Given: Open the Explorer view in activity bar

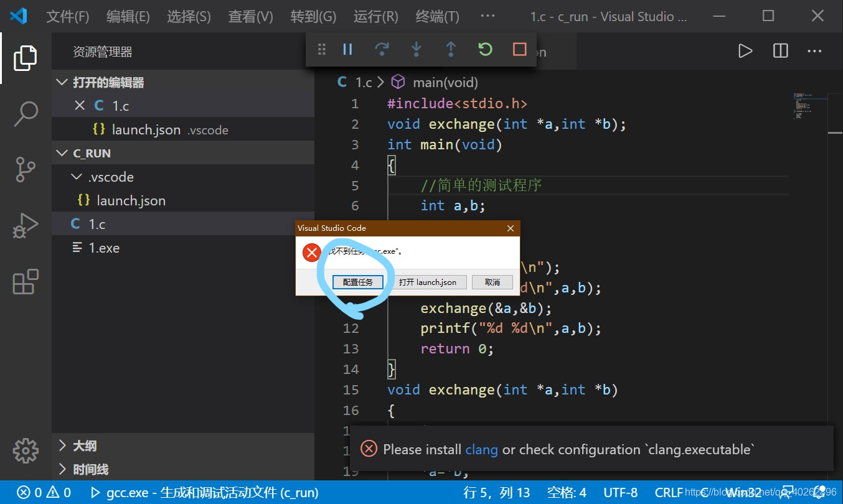Looking at the screenshot, I should [x=26, y=58].
